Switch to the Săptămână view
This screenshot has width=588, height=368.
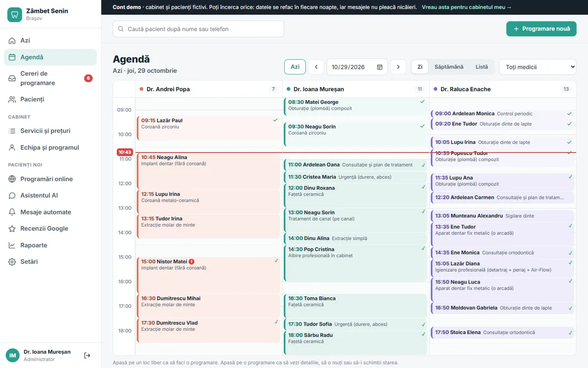coord(449,67)
